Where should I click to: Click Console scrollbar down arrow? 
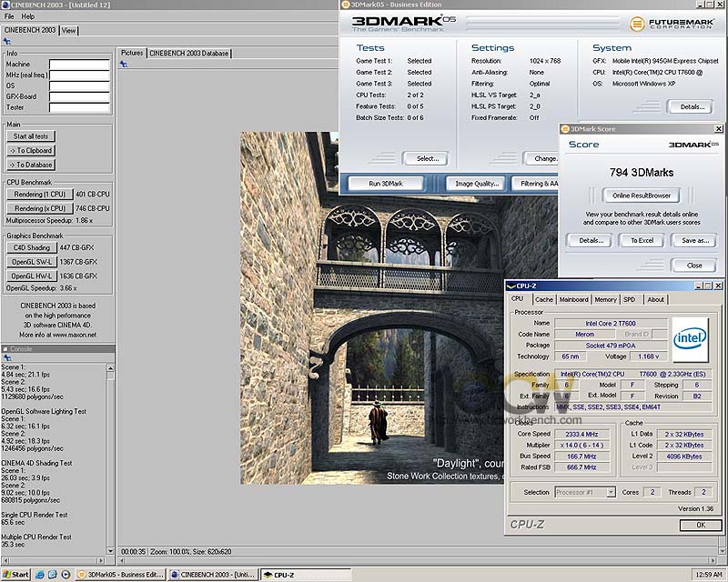[x=110, y=550]
